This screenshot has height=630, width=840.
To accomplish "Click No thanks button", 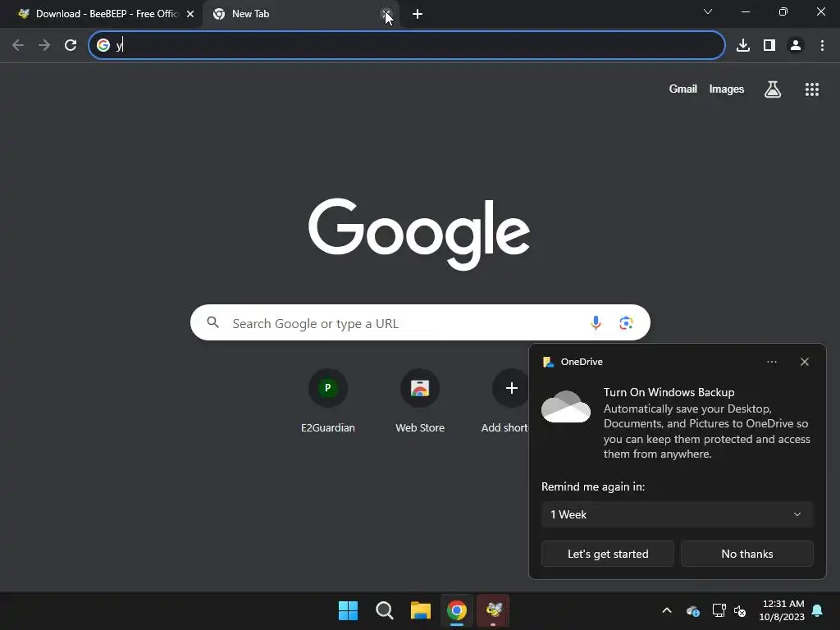I will [746, 554].
